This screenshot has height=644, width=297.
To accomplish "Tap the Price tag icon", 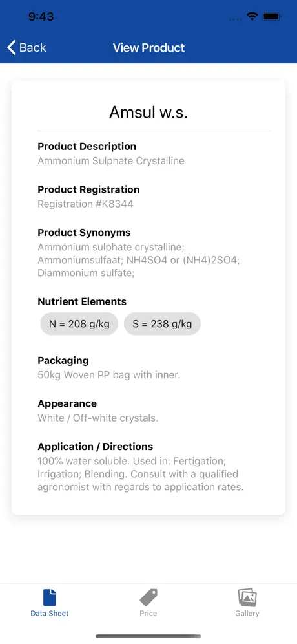I will point(148,597).
